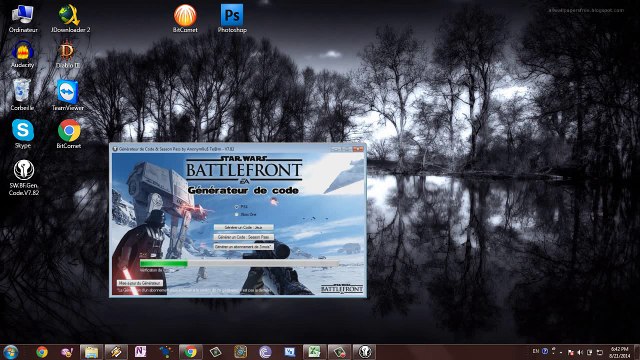Launch Photoshop from the desktop icon
Viewport: 640px width, 360px height.
pos(232,19)
